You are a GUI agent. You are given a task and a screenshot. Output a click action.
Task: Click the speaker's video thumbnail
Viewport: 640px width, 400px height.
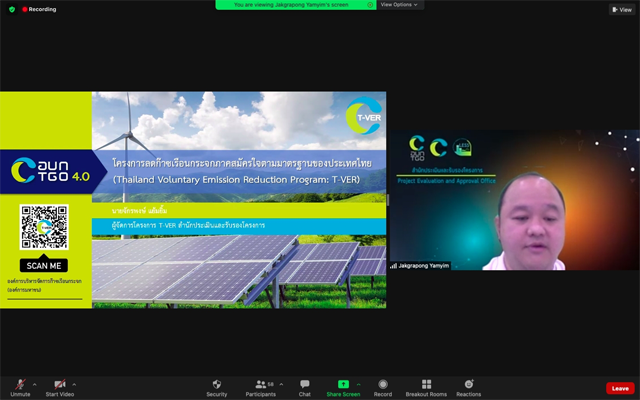click(x=515, y=200)
